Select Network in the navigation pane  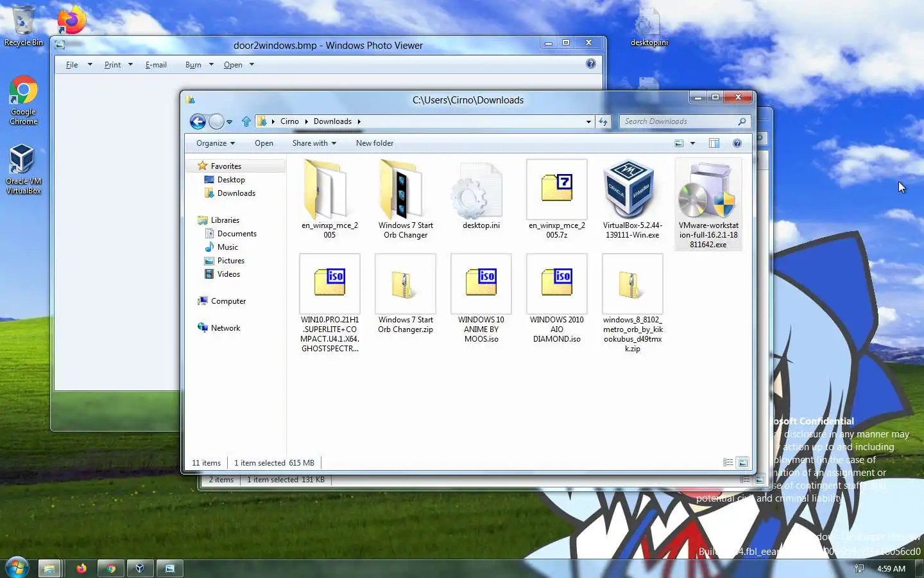[x=225, y=328]
